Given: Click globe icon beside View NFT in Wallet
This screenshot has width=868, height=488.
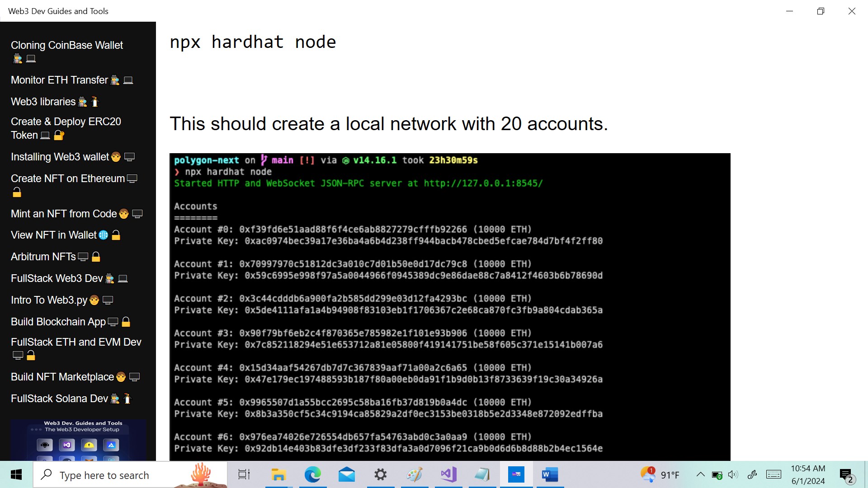Looking at the screenshot, I should 104,235.
